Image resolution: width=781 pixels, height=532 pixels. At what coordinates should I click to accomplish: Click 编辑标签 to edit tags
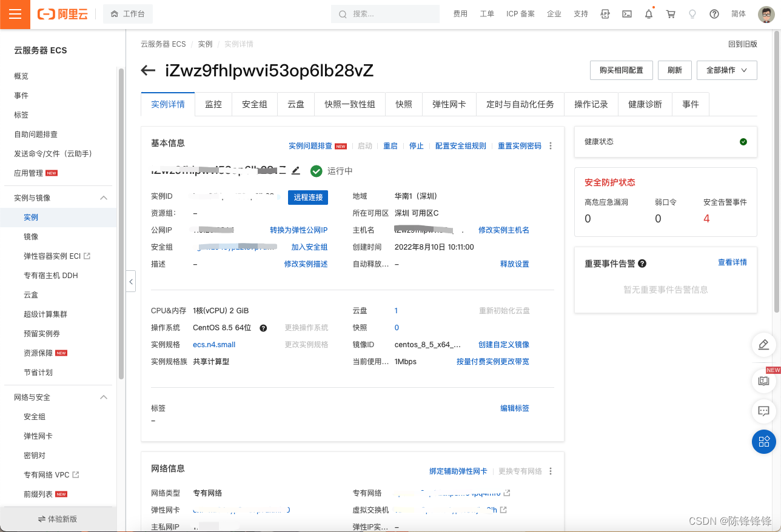tap(514, 408)
